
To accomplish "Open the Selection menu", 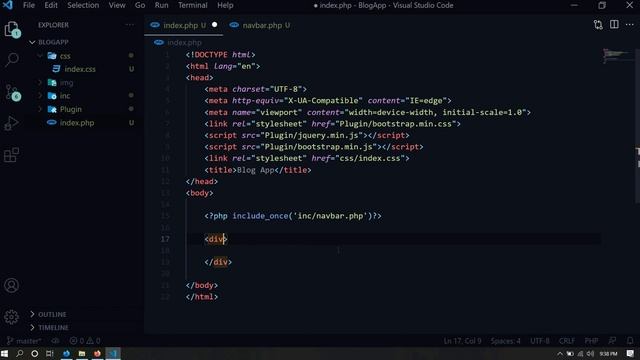I will pos(83,5).
